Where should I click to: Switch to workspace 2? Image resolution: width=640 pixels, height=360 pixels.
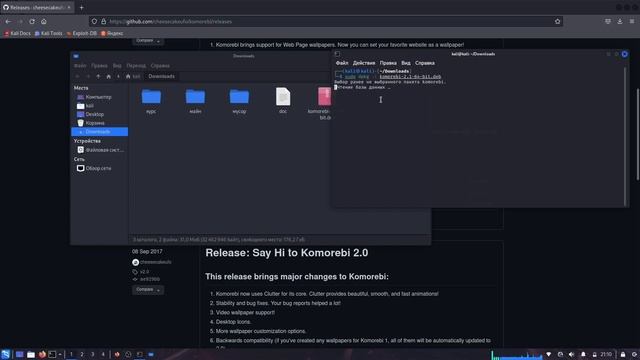point(82,354)
